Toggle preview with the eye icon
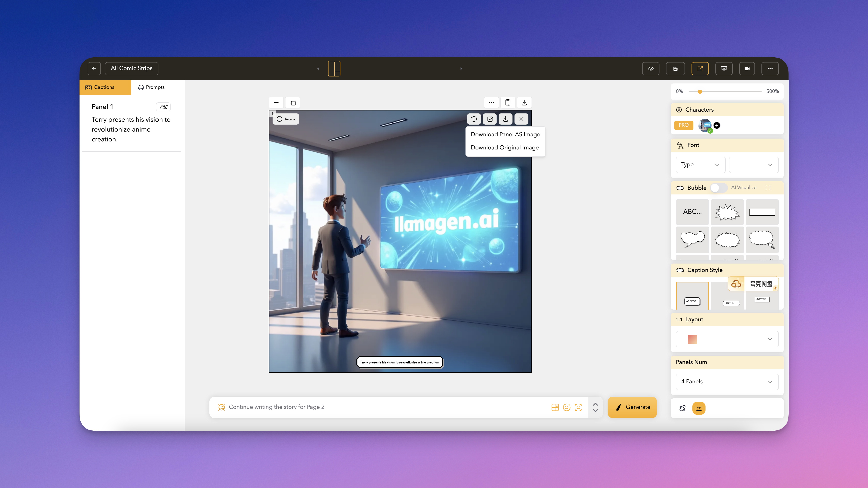The image size is (868, 488). [x=651, y=68]
